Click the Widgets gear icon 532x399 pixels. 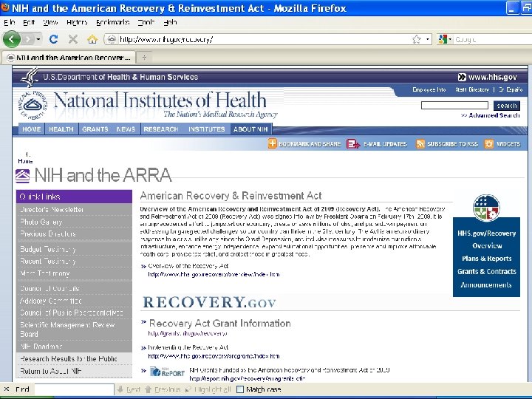489,144
